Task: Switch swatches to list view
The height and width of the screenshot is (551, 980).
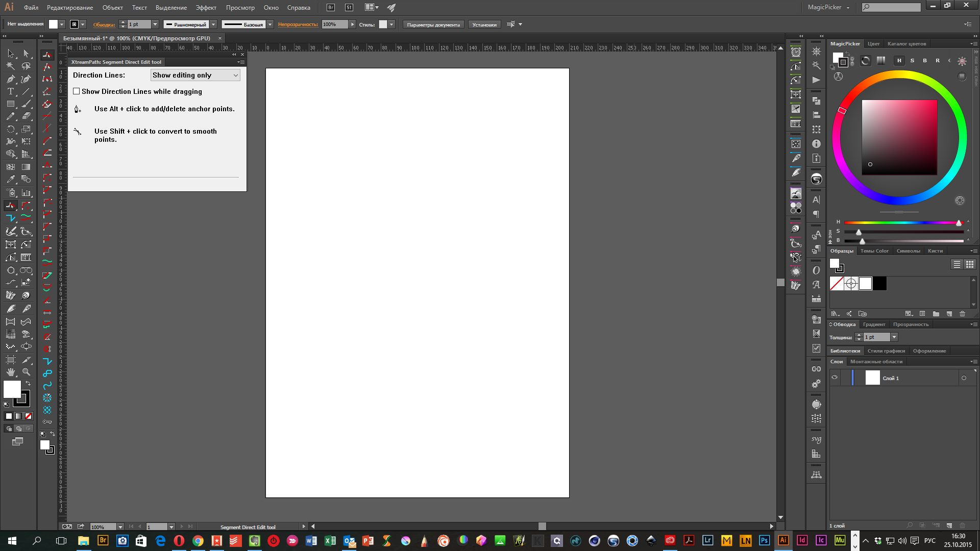Action: coord(957,264)
